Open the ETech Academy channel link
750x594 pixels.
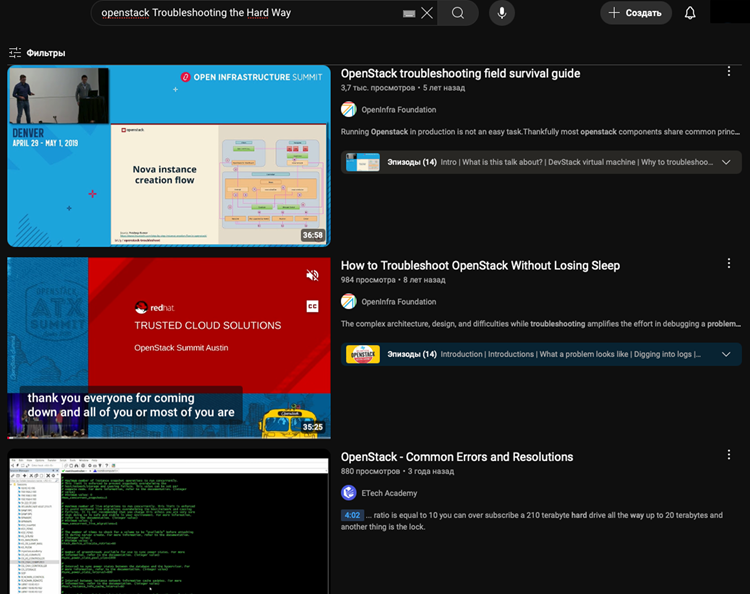coord(389,493)
